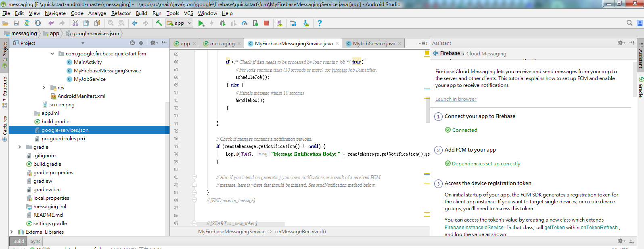The image size is (644, 249).
Task: Click the Copy toolbar icon
Action: click(86, 23)
